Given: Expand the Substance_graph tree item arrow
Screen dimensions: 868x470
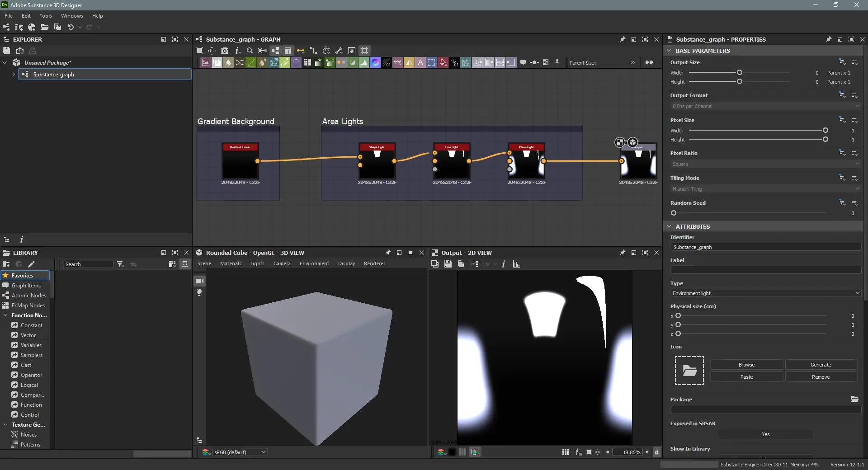Looking at the screenshot, I should (x=14, y=74).
